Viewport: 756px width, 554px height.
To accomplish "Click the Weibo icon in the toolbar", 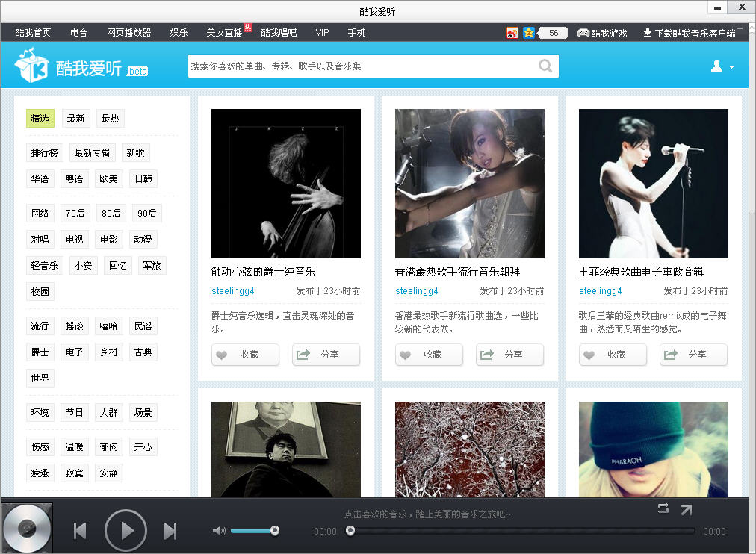I will (512, 33).
